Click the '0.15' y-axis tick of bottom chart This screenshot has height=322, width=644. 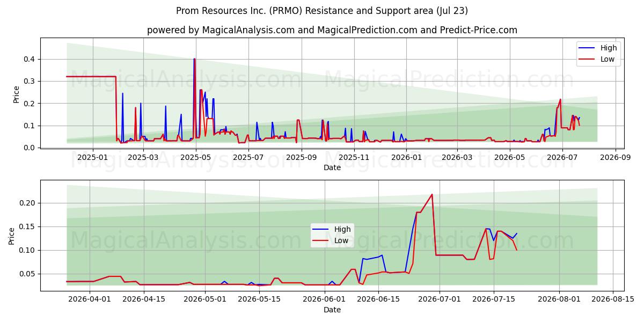click(x=28, y=226)
